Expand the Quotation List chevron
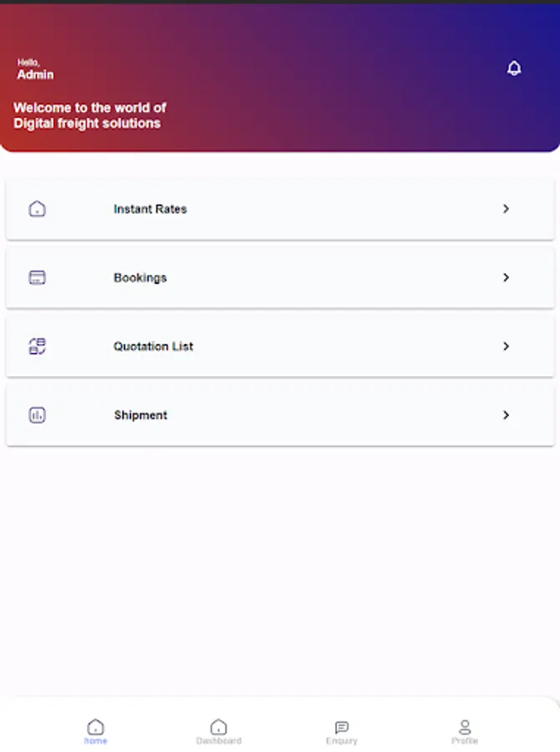The image size is (560, 752). pos(506,346)
